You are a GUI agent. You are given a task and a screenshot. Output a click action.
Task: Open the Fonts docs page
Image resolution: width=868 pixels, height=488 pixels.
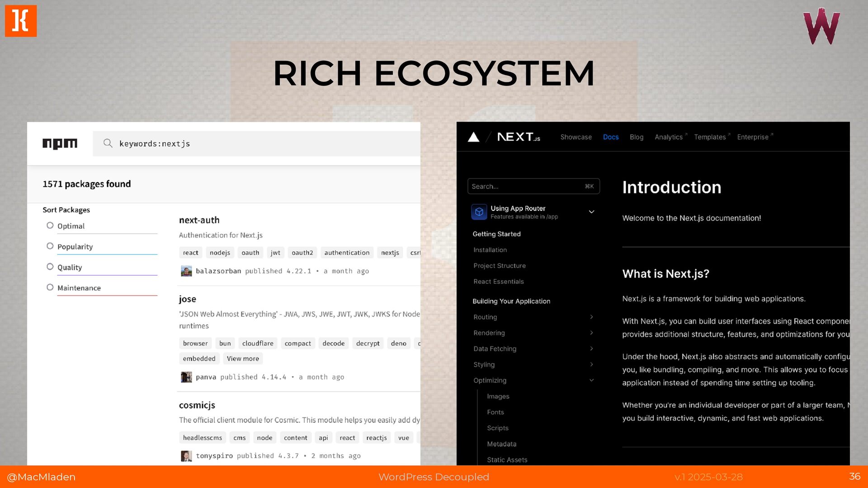point(495,412)
